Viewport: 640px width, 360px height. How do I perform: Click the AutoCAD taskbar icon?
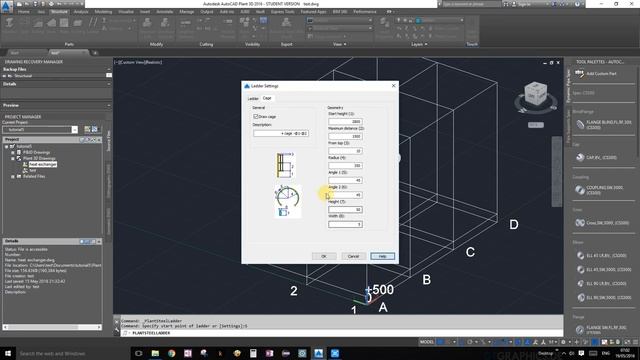318,353
